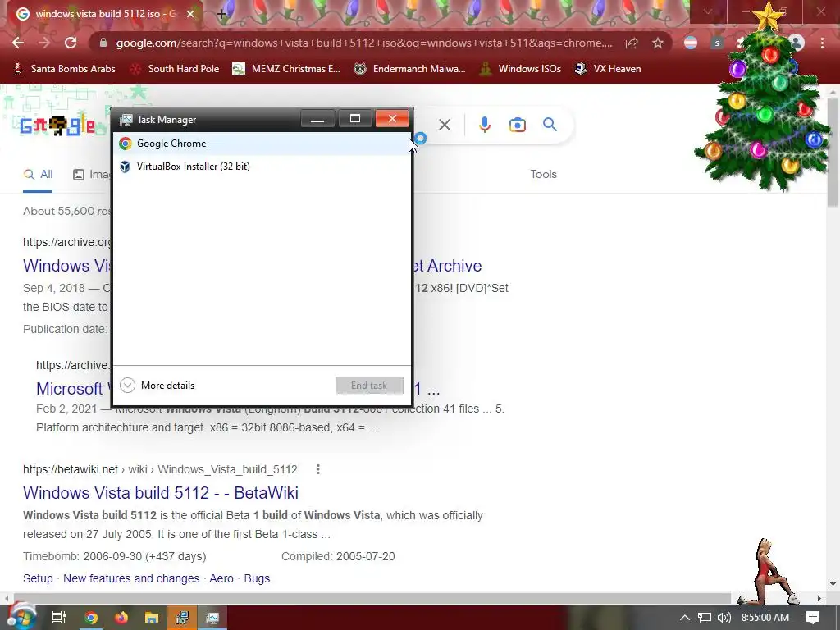Image resolution: width=840 pixels, height=630 pixels.
Task: Bookmark this page with the star icon
Action: [x=658, y=43]
